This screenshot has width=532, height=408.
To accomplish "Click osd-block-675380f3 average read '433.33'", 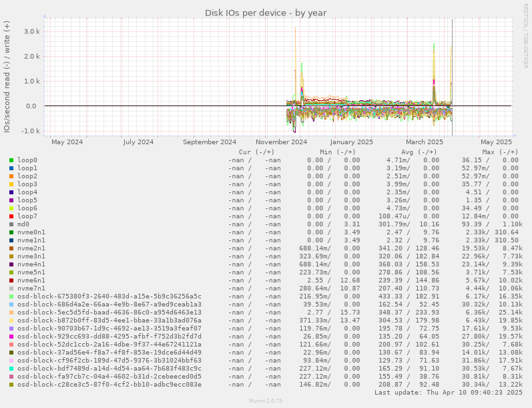I will click(x=390, y=296).
